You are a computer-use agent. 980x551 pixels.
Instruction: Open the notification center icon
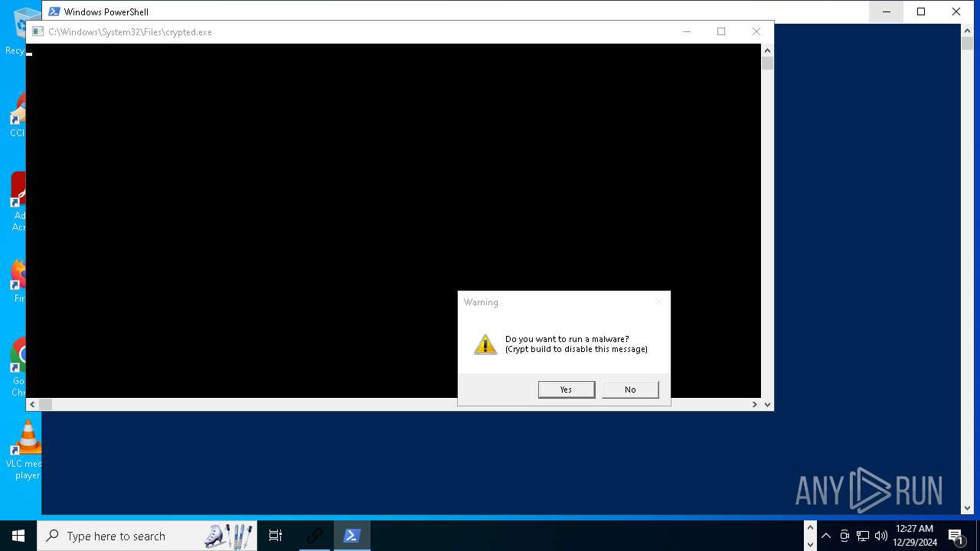tap(956, 536)
